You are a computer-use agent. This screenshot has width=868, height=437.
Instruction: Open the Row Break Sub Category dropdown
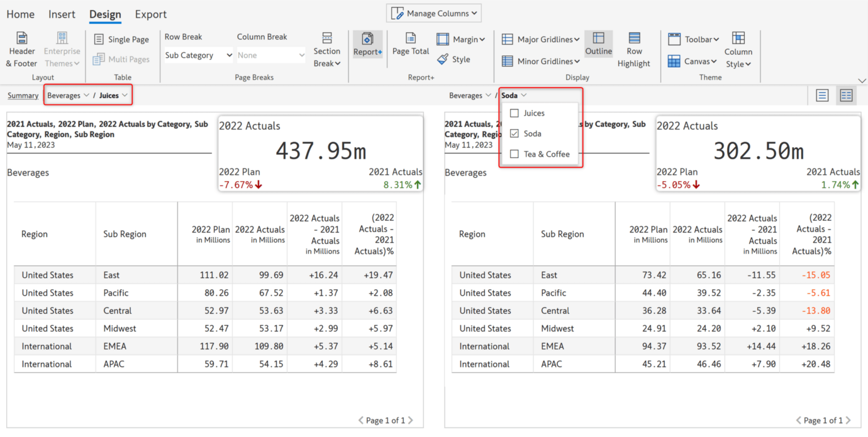pyautogui.click(x=198, y=55)
